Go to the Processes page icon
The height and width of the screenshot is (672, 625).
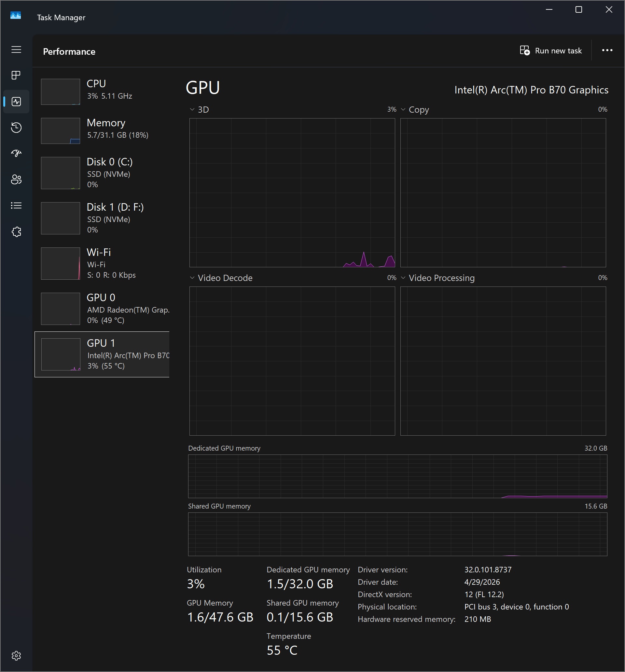16,75
